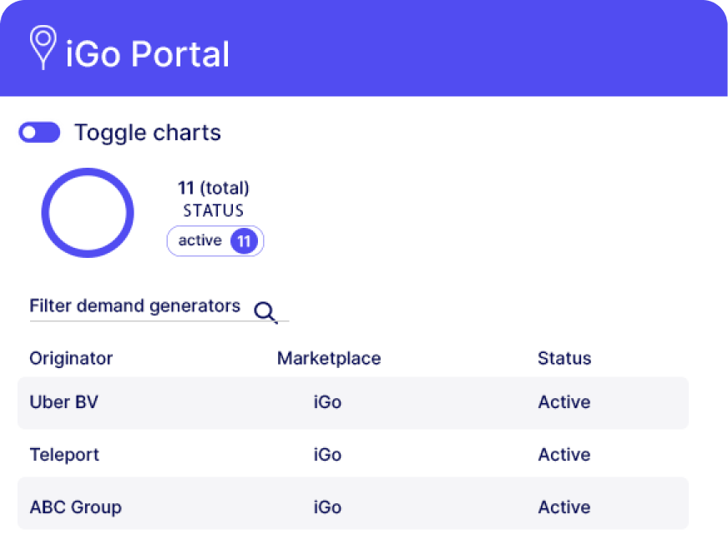Click the donut status chart
Image resolution: width=728 pixels, height=560 pixels.
click(x=88, y=214)
